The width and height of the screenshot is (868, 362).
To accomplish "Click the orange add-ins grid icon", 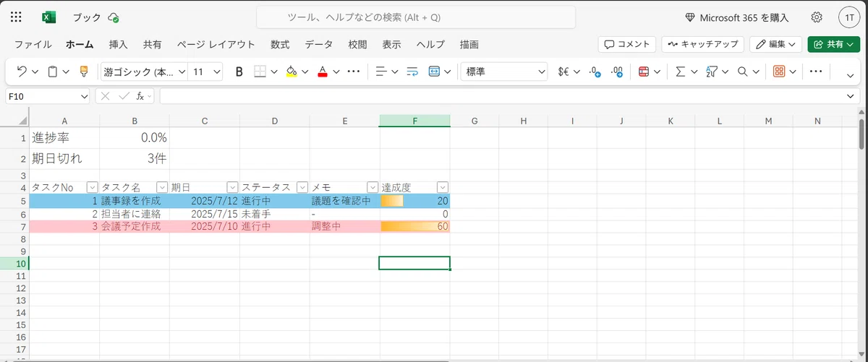I will [779, 72].
